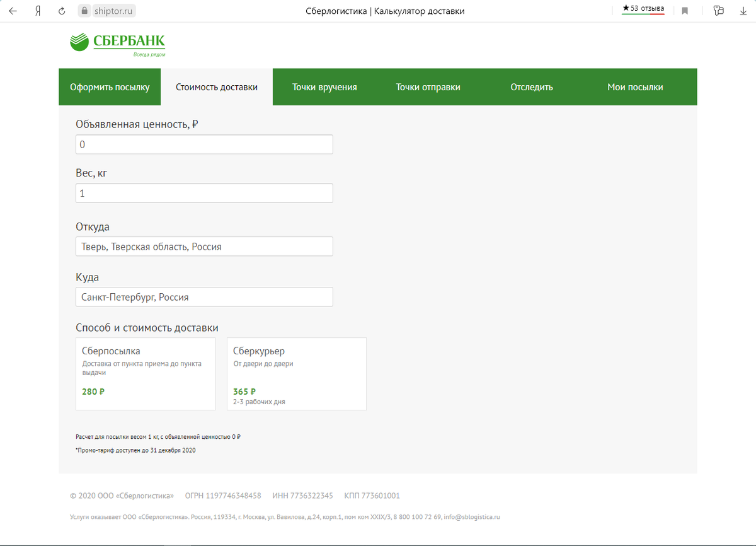Open the Yandex home button
756x546 pixels.
38,11
